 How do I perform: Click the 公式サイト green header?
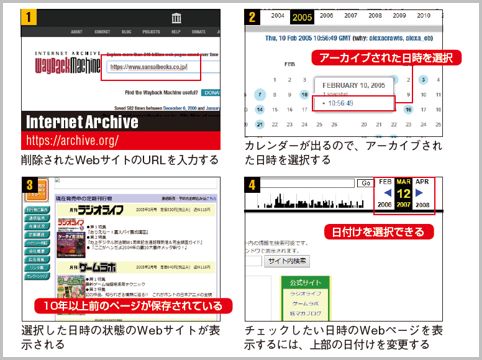tap(305, 283)
